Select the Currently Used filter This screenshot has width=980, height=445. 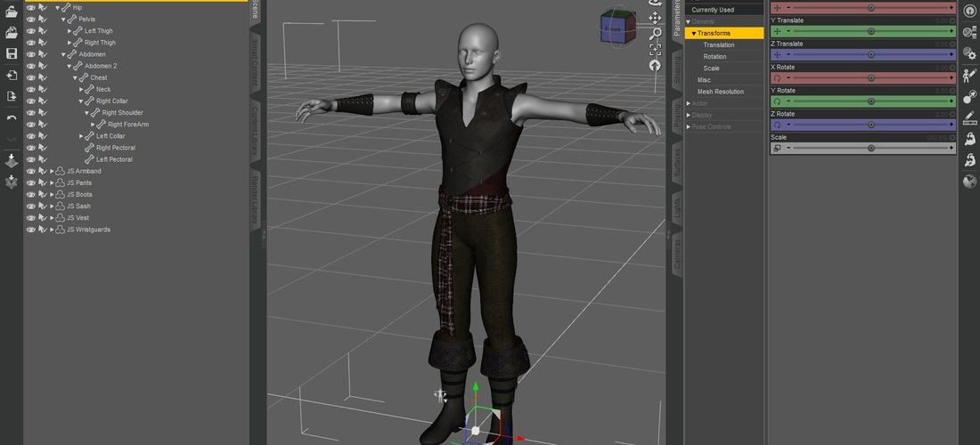pos(713,10)
